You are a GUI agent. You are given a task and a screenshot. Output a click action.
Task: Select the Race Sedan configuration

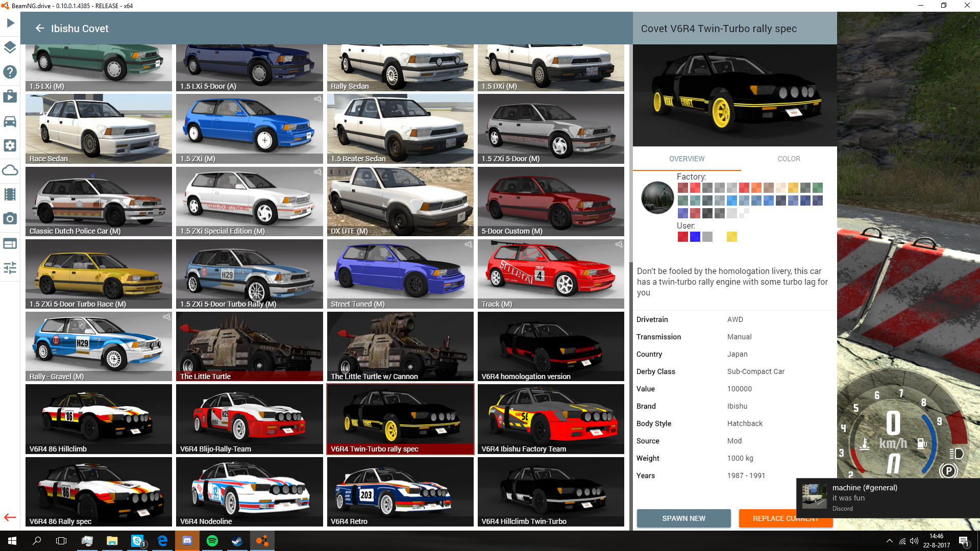click(x=99, y=129)
